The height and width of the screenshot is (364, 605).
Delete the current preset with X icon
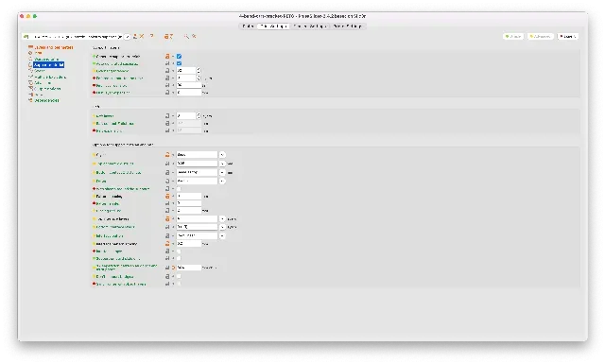click(x=142, y=36)
